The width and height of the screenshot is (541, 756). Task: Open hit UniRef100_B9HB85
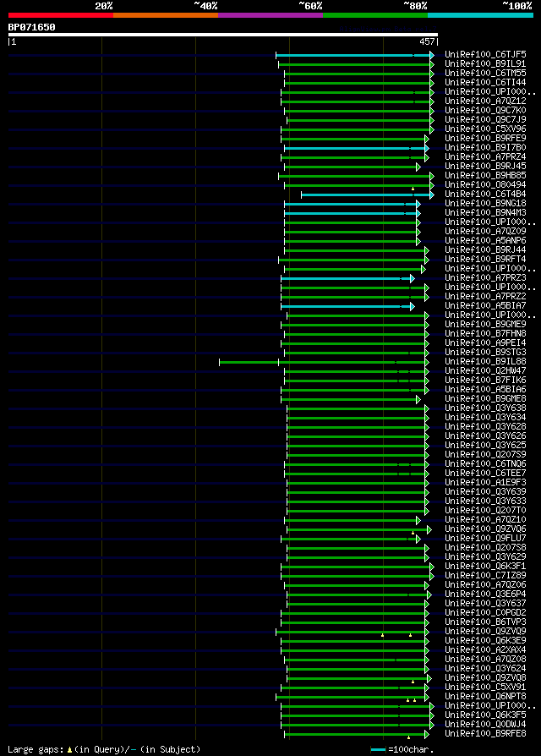click(485, 176)
